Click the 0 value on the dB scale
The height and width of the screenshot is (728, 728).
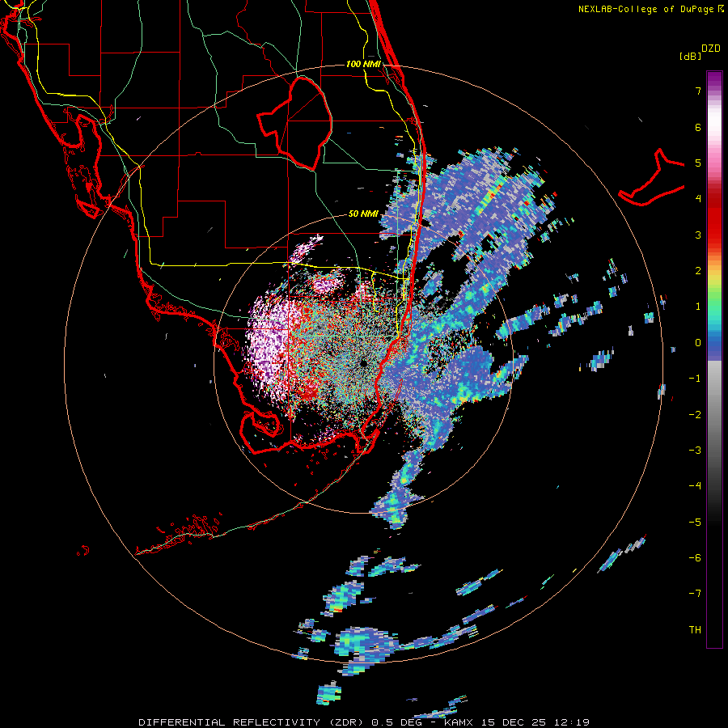(x=698, y=343)
